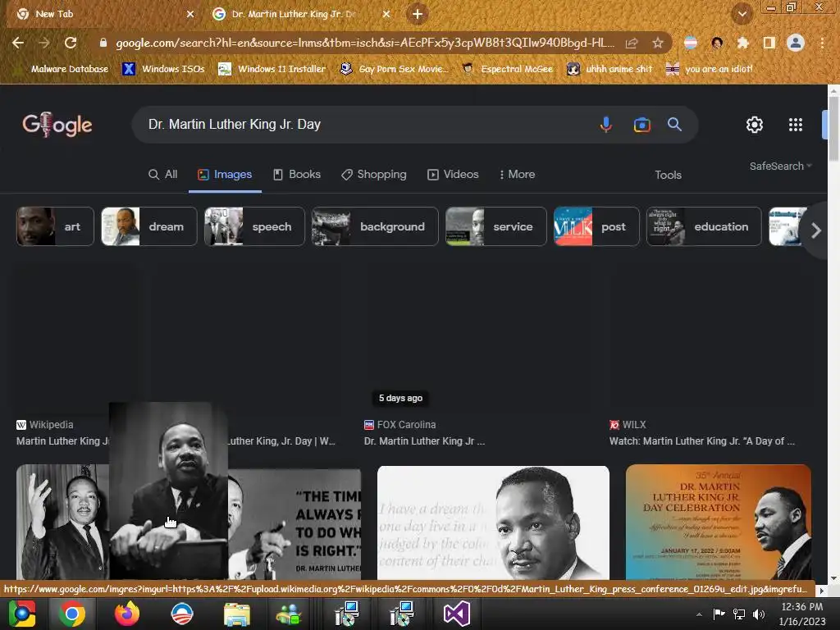Click the browser forward arrow
The height and width of the screenshot is (630, 840).
tap(44, 43)
